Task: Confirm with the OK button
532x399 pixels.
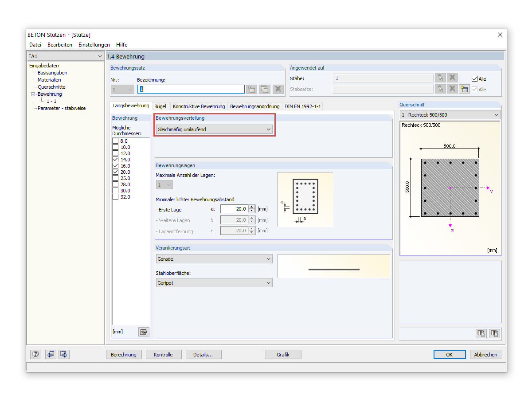Action: point(450,355)
